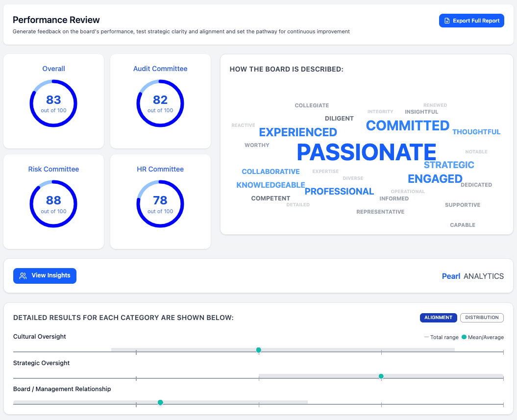Click the word COMMITTED in word cloud
This screenshot has width=517, height=420.
click(x=407, y=126)
